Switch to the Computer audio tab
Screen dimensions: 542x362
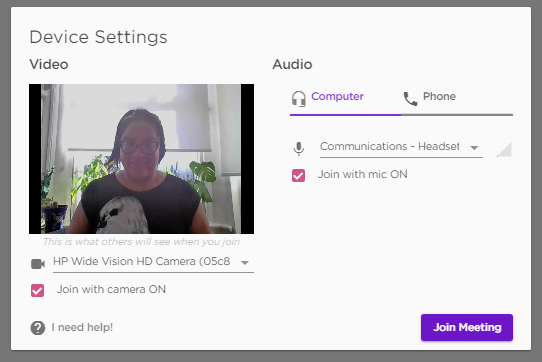tap(345, 99)
